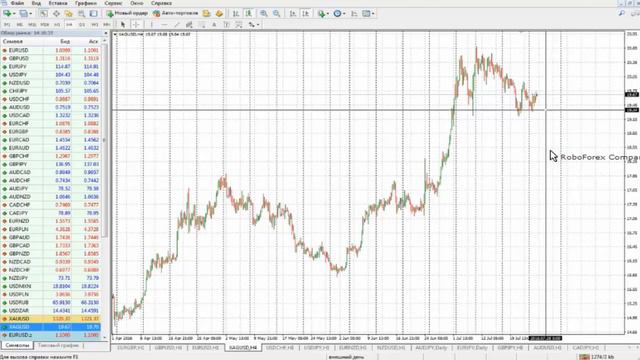The width and height of the screenshot is (640, 360).
Task: Toggle chart auto-scroll icon
Action: pyautogui.click(x=293, y=13)
